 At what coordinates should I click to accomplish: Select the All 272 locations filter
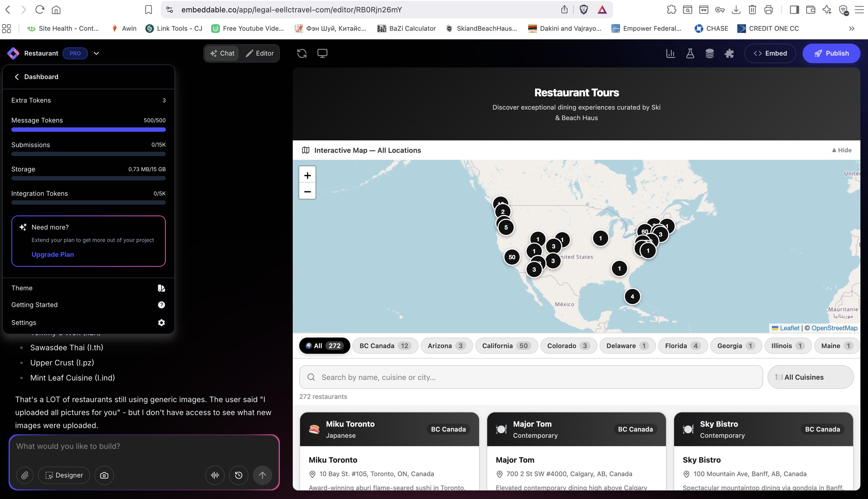click(324, 346)
